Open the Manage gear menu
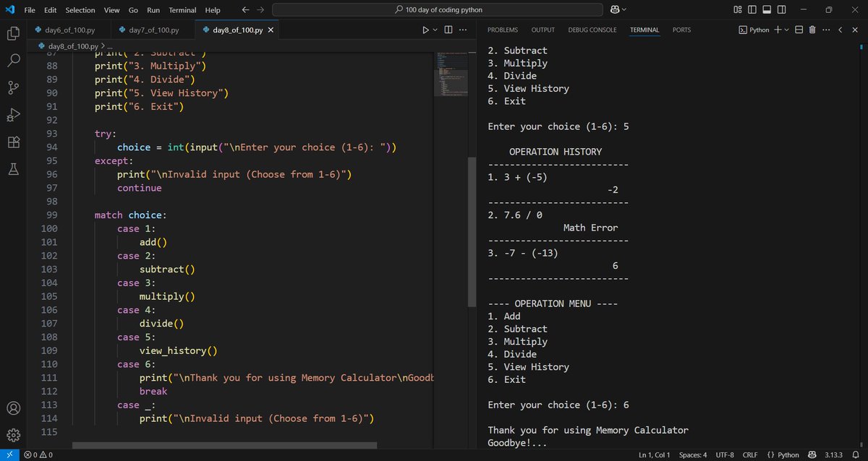The image size is (868, 461). (13, 435)
